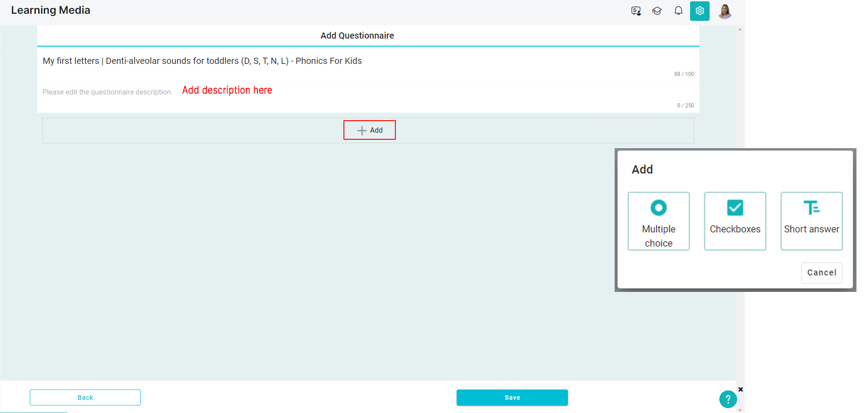This screenshot has width=868, height=413.
Task: Choose the Multiple choice question type
Action: (x=659, y=221)
